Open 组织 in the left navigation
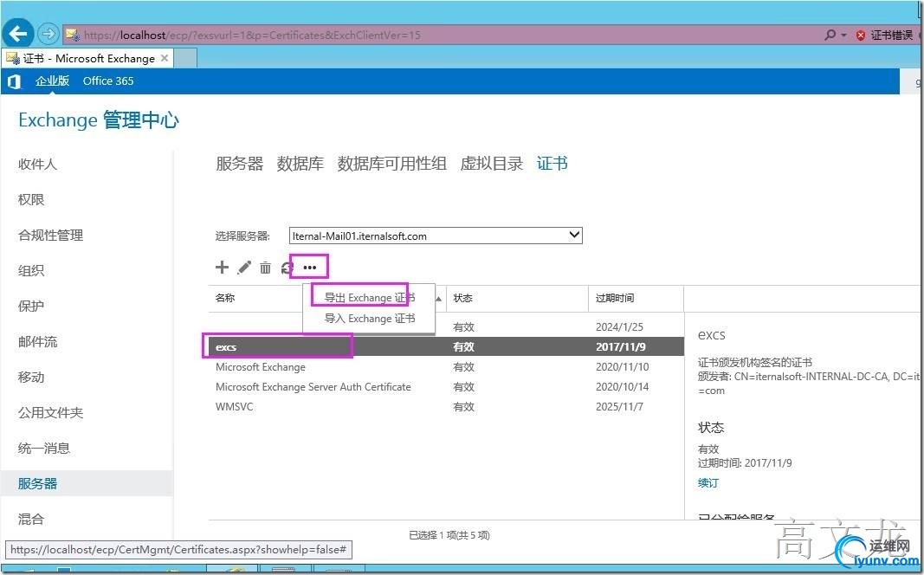The height and width of the screenshot is (575, 924). click(31, 270)
